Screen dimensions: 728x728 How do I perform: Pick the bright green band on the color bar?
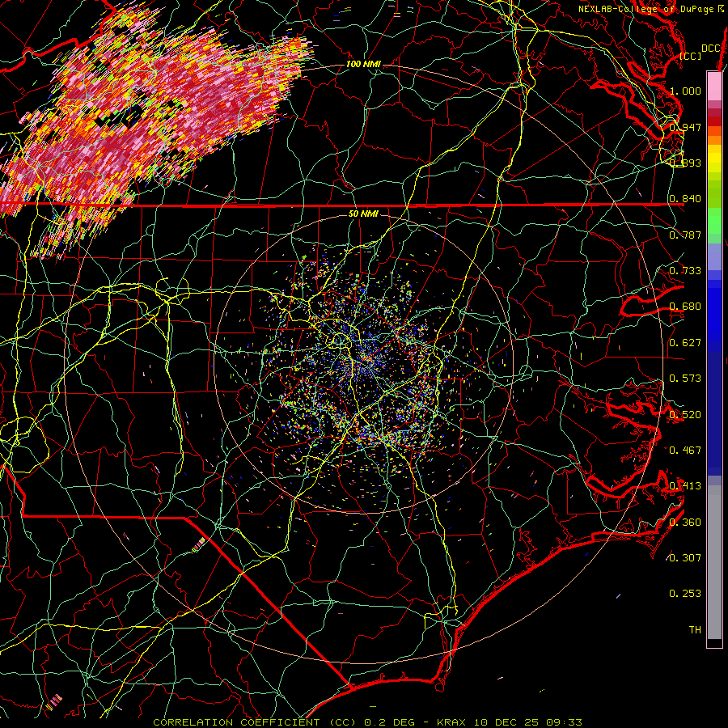714,221
